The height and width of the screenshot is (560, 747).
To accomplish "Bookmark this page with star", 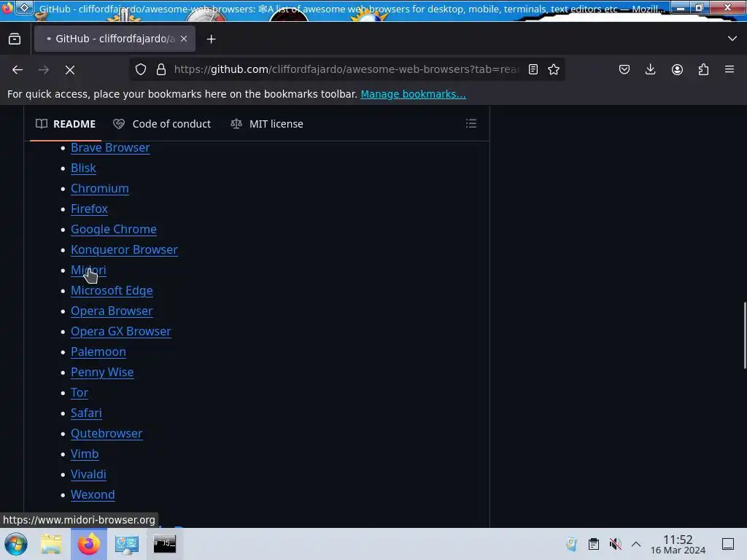I will point(554,69).
